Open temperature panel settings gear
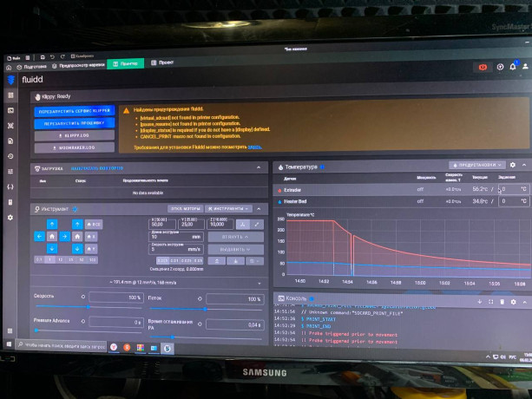Viewport: 532px width, 399px height. pos(512,165)
